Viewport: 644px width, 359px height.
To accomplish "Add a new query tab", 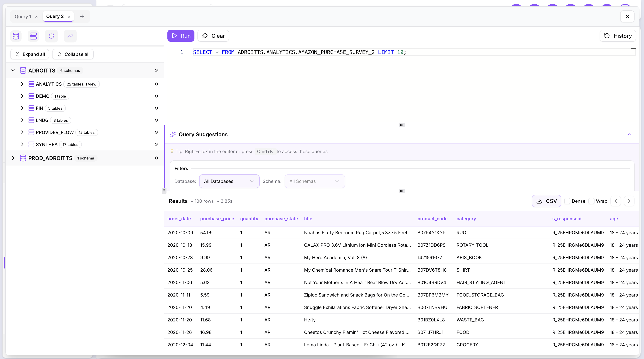I will click(x=82, y=16).
